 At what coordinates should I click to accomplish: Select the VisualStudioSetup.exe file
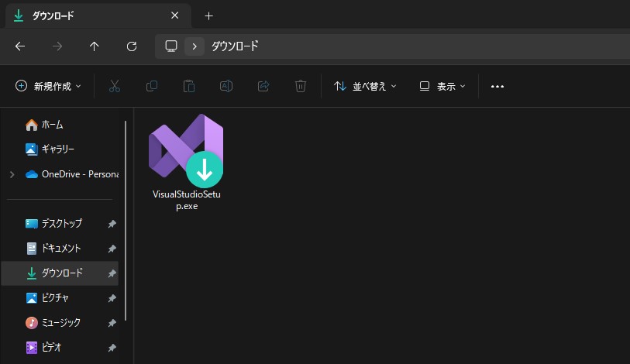(186, 161)
